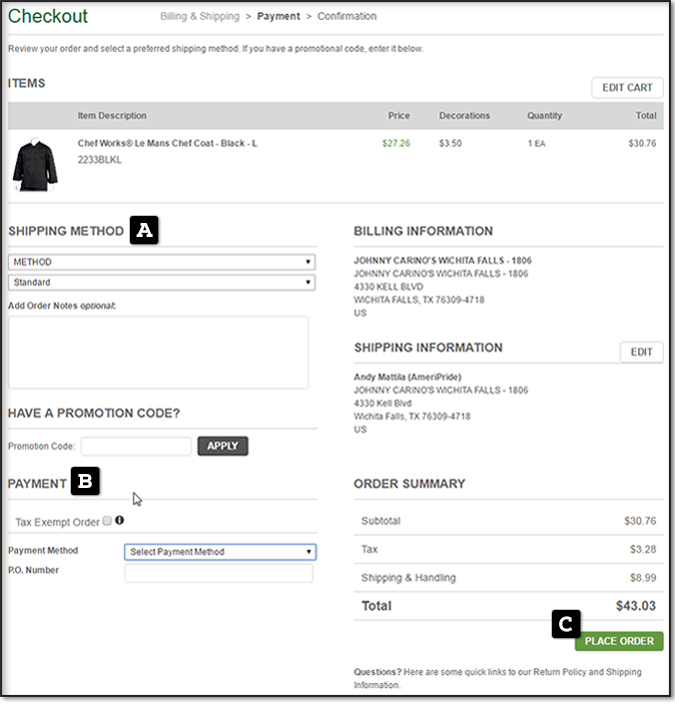Image resolution: width=675 pixels, height=705 pixels.
Task: Open the Select Payment Method dropdown
Action: click(x=220, y=551)
